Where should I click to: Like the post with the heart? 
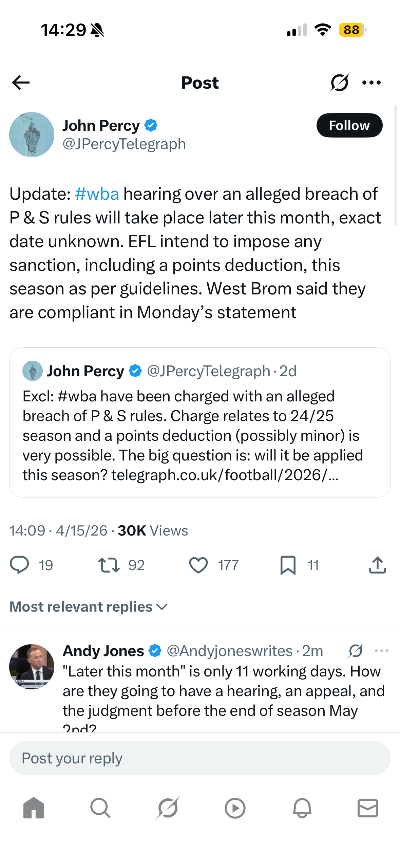[x=198, y=565]
